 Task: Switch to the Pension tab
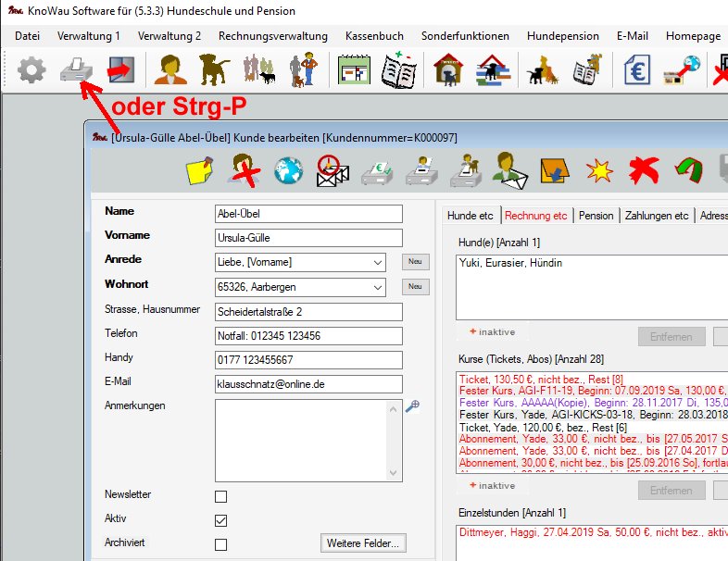596,216
